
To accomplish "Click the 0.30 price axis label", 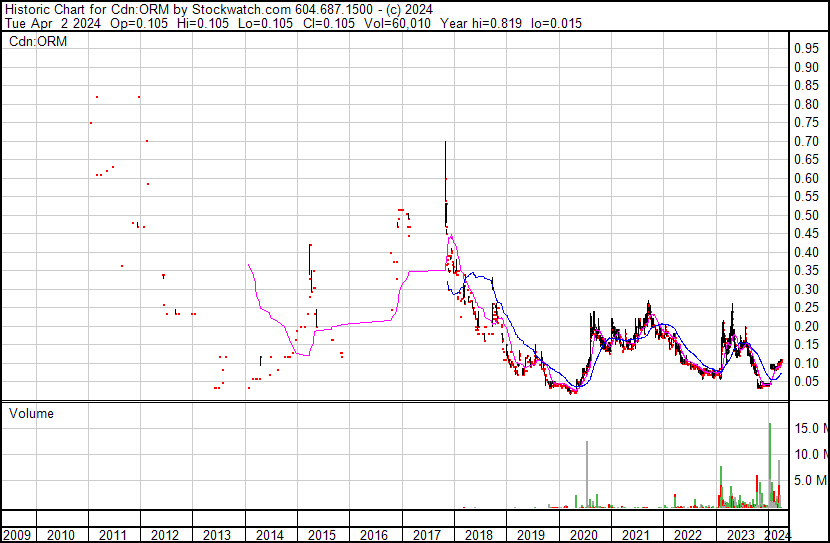I will (807, 289).
